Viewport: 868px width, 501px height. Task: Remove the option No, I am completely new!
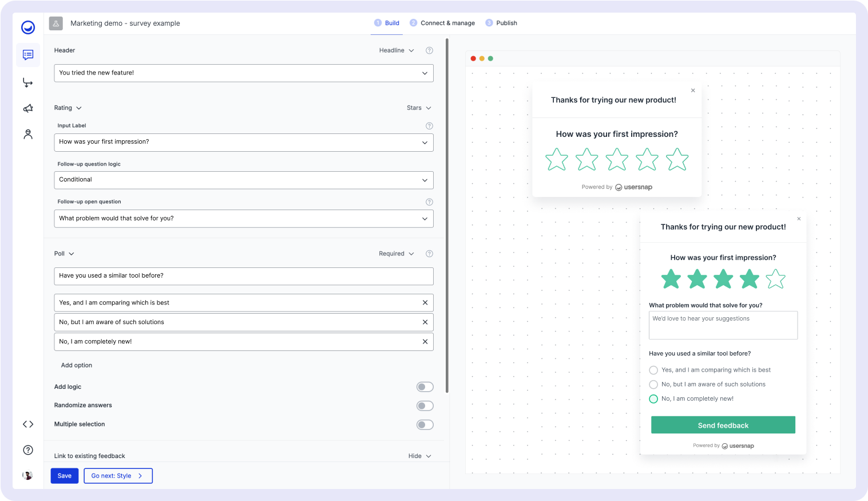click(x=426, y=341)
